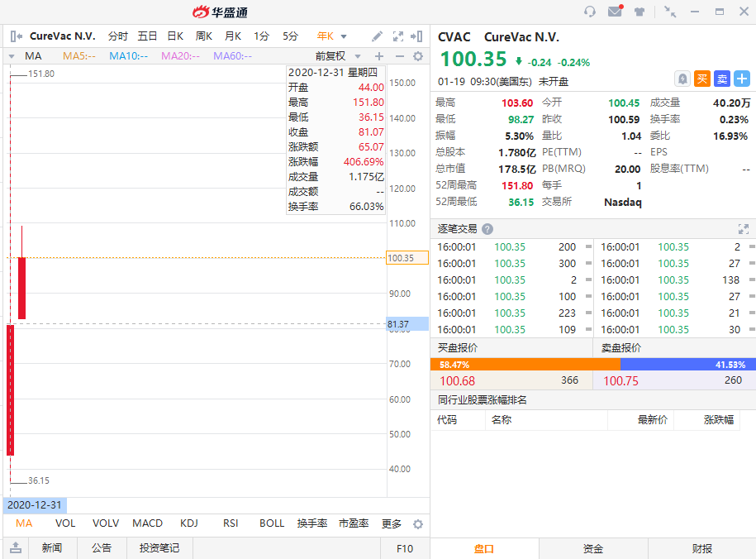Click the price alert bell icon

682,79
